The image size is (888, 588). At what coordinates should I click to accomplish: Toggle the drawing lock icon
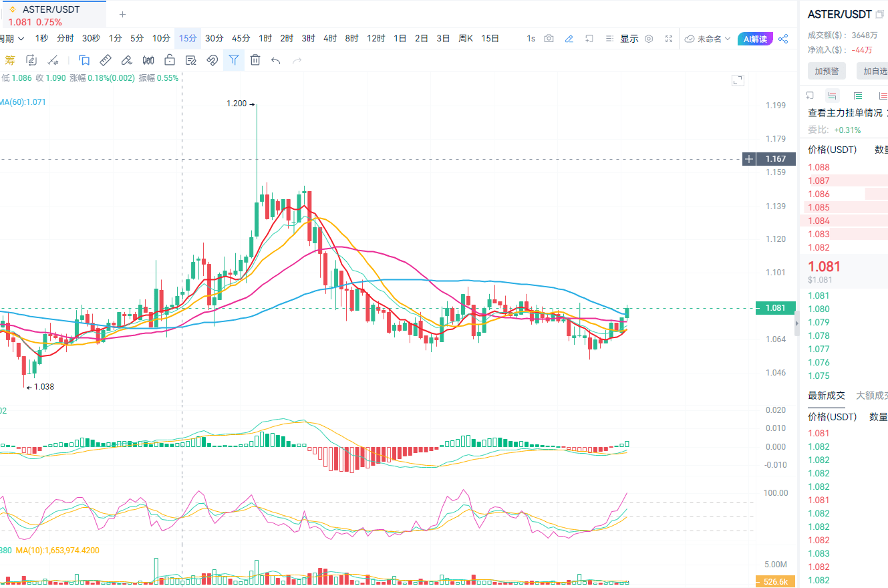click(x=170, y=61)
